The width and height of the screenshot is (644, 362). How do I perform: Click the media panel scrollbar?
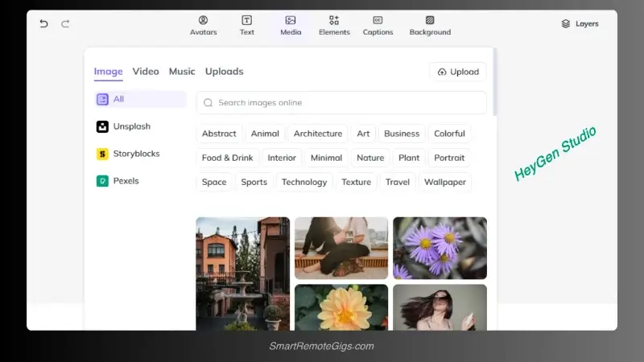pyautogui.click(x=495, y=82)
